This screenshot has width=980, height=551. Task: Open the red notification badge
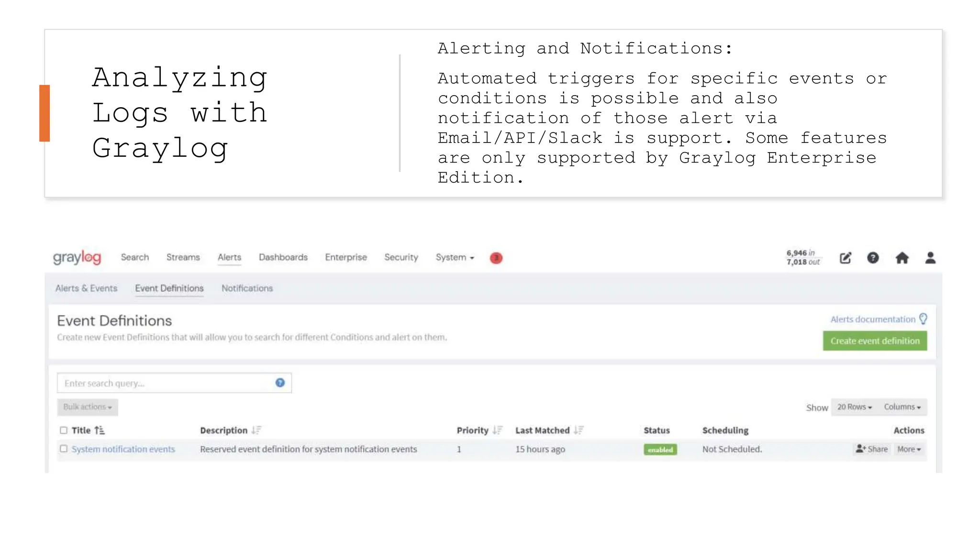(496, 258)
